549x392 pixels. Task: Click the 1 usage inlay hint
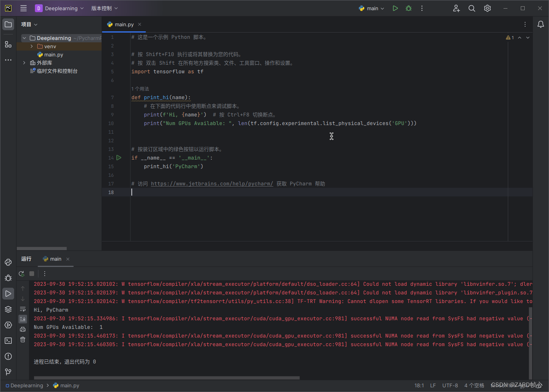click(140, 89)
